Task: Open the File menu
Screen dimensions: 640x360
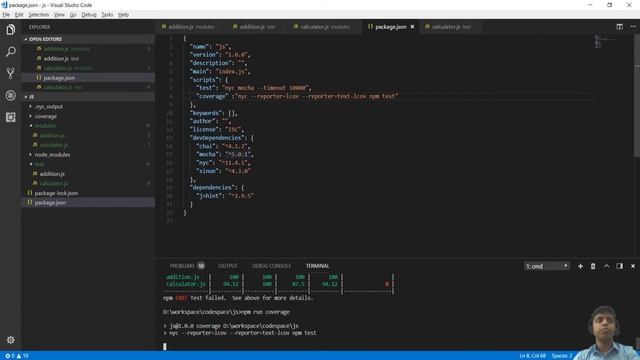Action: coord(6,15)
